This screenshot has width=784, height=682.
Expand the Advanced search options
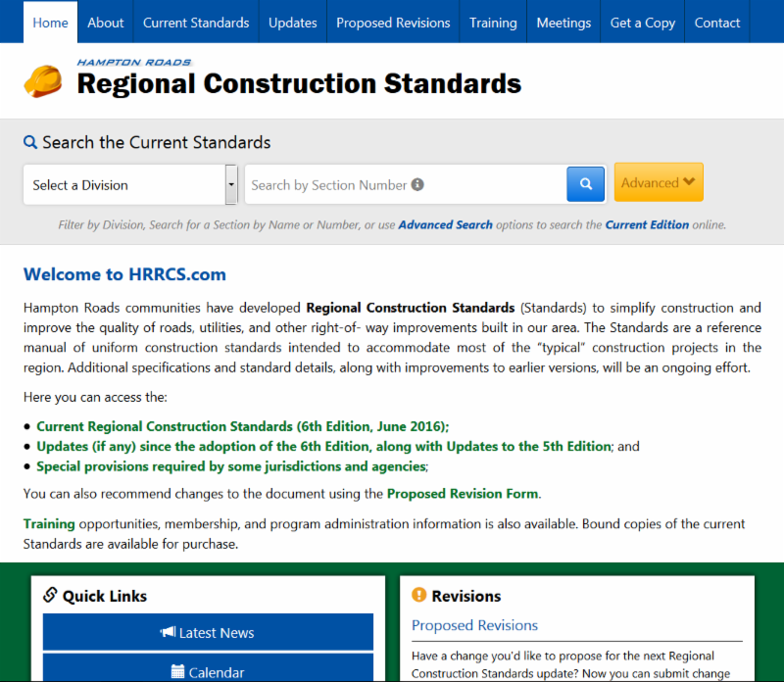659,182
